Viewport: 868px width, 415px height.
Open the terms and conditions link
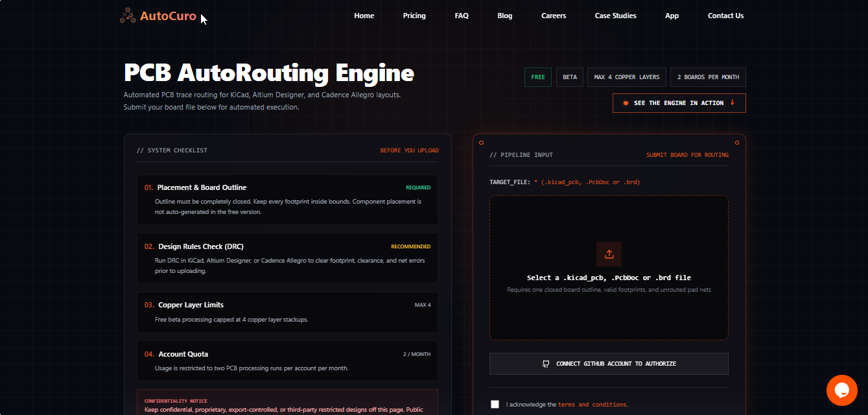point(592,405)
